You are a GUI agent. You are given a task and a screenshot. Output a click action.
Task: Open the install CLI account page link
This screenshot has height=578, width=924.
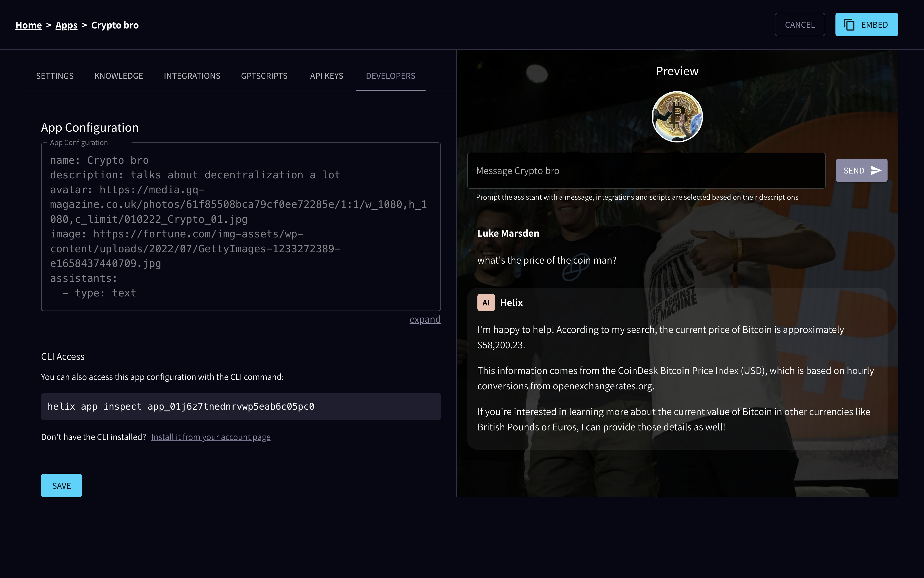(211, 437)
